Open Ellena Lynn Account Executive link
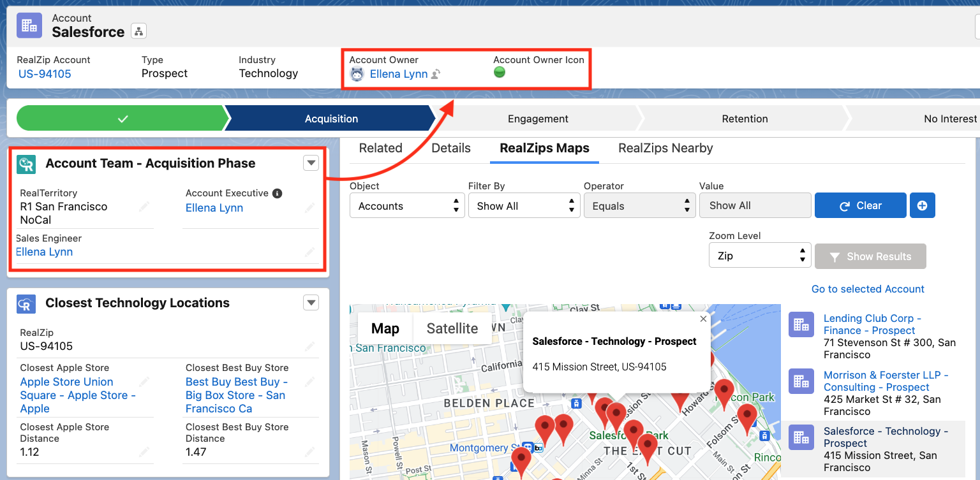This screenshot has height=480, width=980. pyautogui.click(x=214, y=208)
